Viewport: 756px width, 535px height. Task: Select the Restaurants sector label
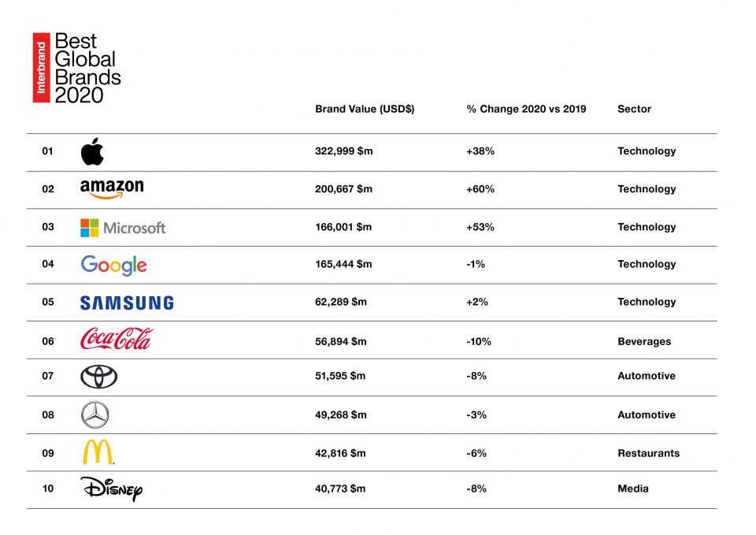pyautogui.click(x=648, y=453)
